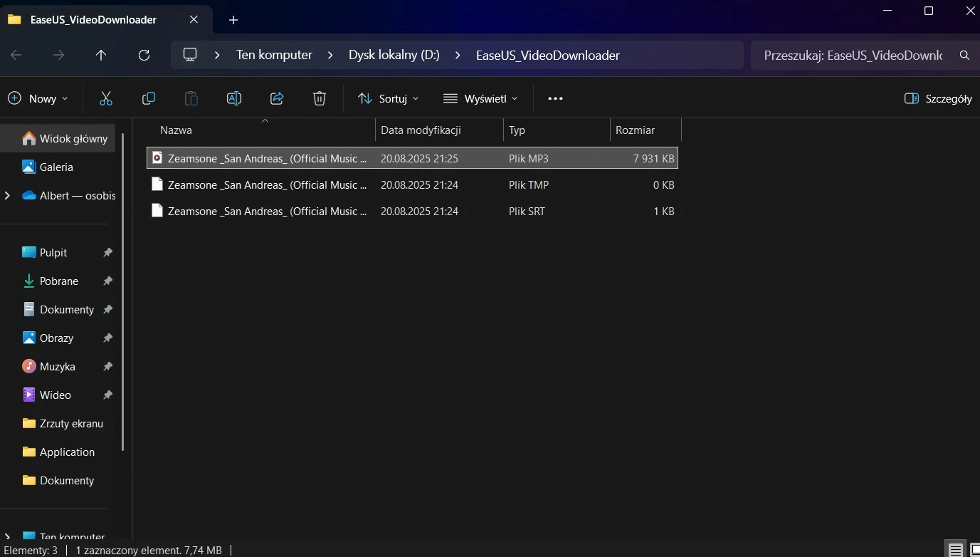Viewport: 980px width, 557px height.
Task: Refresh the current folder view
Action: (x=144, y=55)
